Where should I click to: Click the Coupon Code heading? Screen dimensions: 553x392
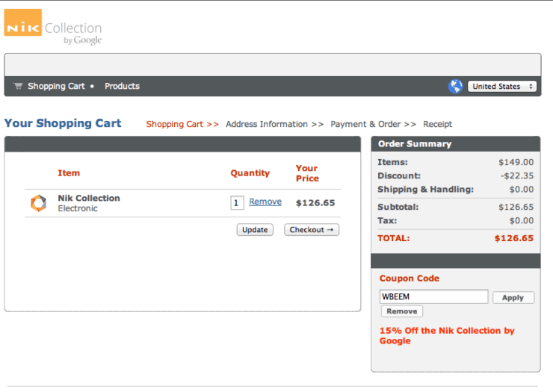point(409,279)
